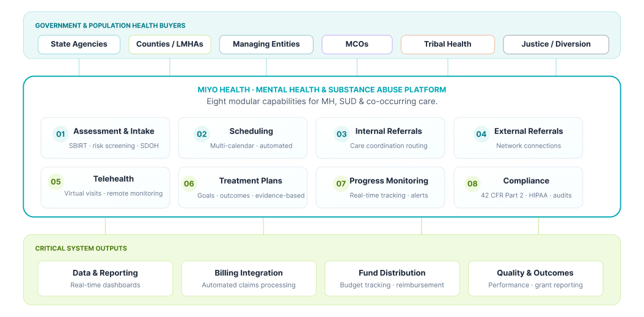Click the 01 badge beside Assessment & Intake
Viewport: 644px width, 317px height.
point(60,134)
